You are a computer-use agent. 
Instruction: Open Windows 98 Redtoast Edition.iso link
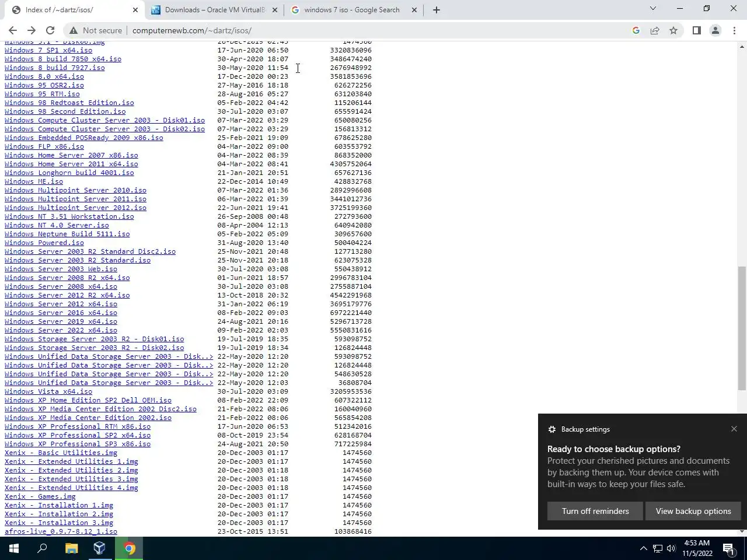pyautogui.click(x=69, y=103)
